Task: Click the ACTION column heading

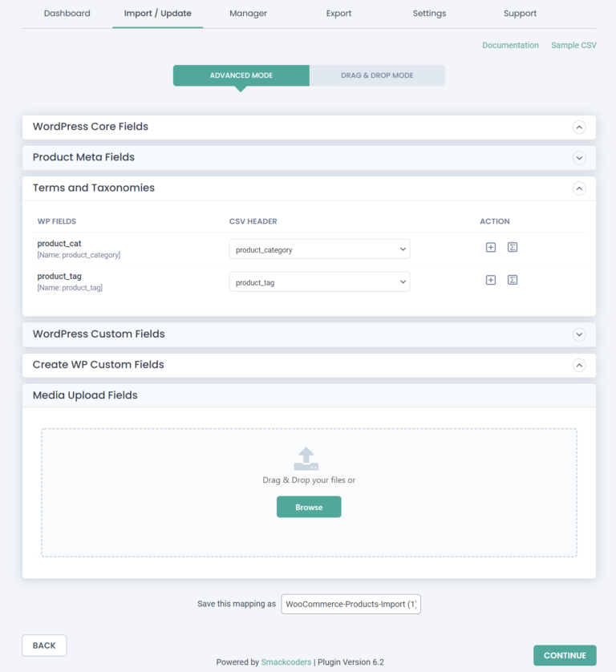Action: pos(495,221)
